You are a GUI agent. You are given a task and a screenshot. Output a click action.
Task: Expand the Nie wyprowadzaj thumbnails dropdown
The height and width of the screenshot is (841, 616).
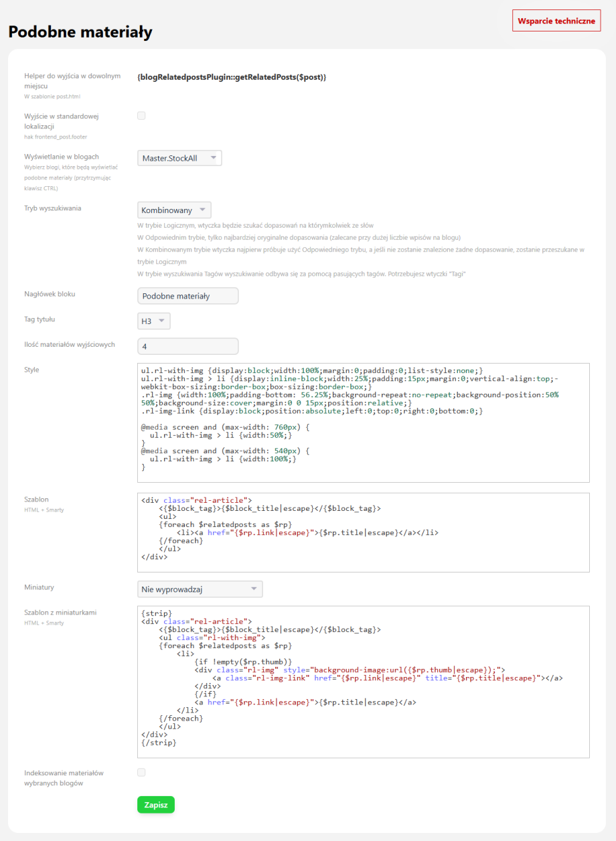point(200,589)
